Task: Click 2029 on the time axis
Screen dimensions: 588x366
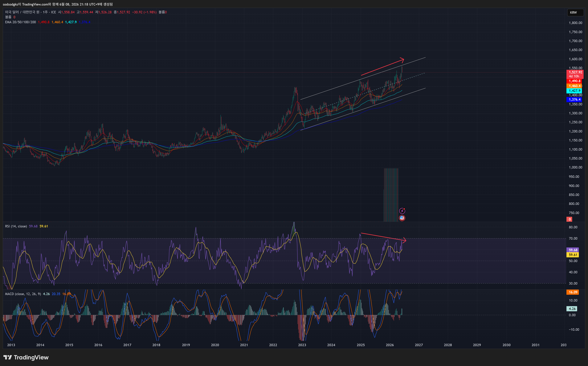Action: click(477, 345)
